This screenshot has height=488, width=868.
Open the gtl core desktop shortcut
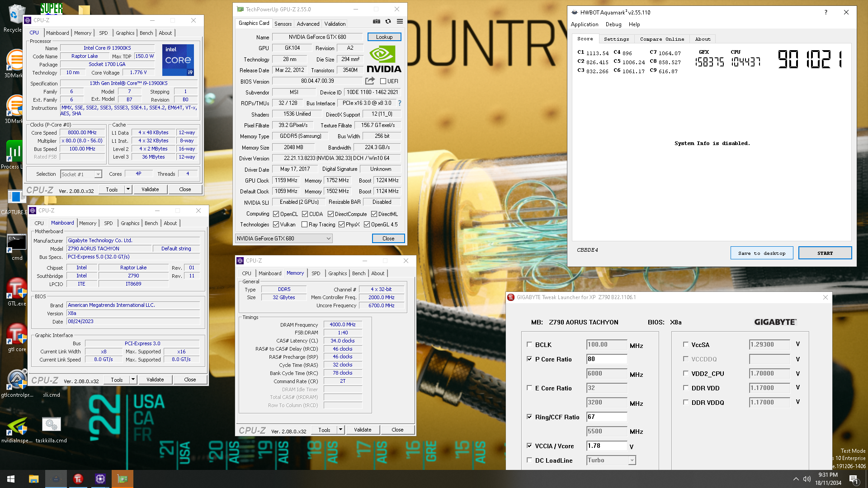[16, 338]
